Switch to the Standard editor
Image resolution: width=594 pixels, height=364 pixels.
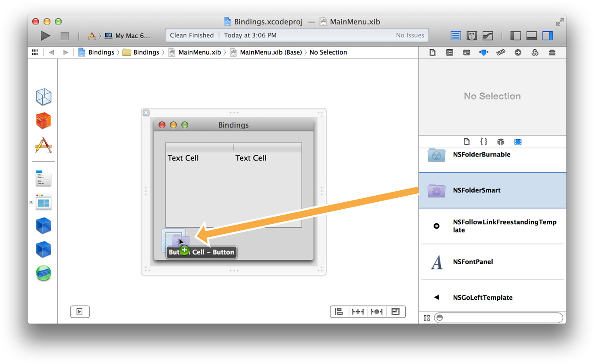[456, 36]
